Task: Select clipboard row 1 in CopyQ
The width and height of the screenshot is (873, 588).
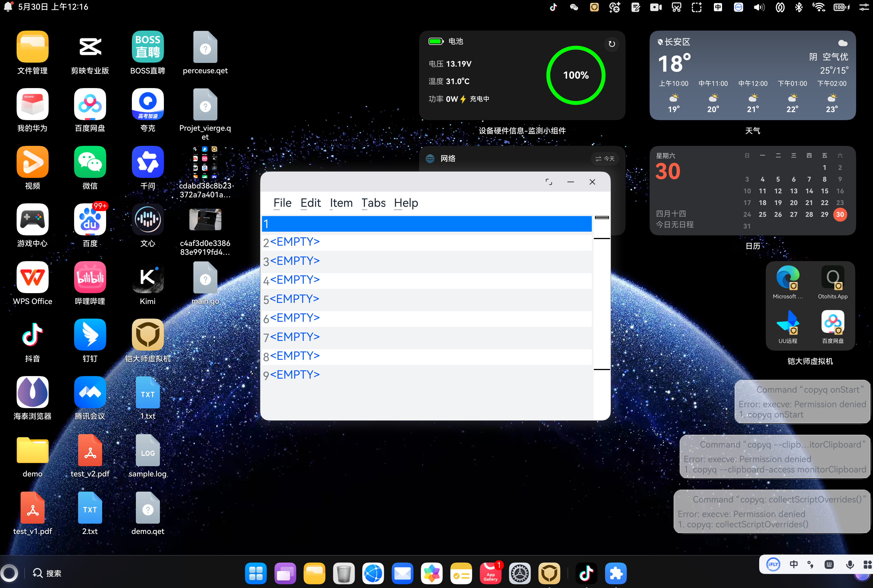Action: click(427, 224)
